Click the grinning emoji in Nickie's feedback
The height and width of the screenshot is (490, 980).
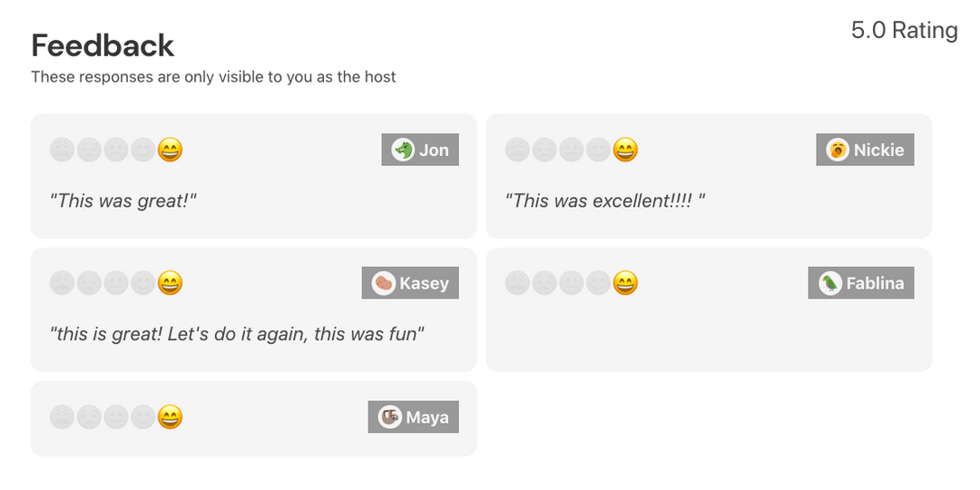tap(625, 150)
